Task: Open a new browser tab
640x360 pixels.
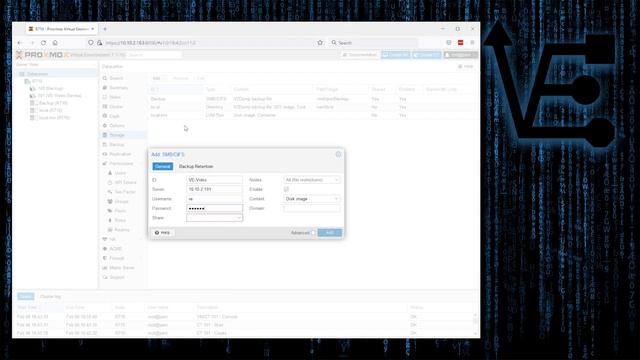Action: point(105,29)
